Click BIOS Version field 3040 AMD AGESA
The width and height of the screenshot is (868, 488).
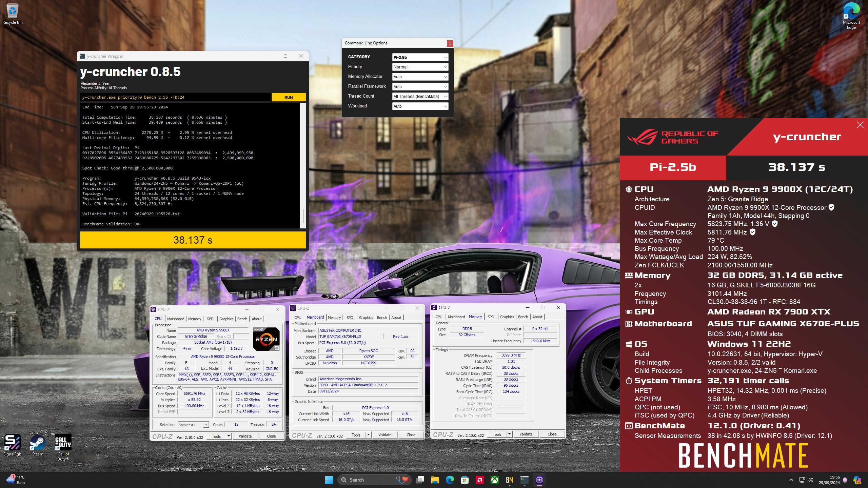pos(368,385)
